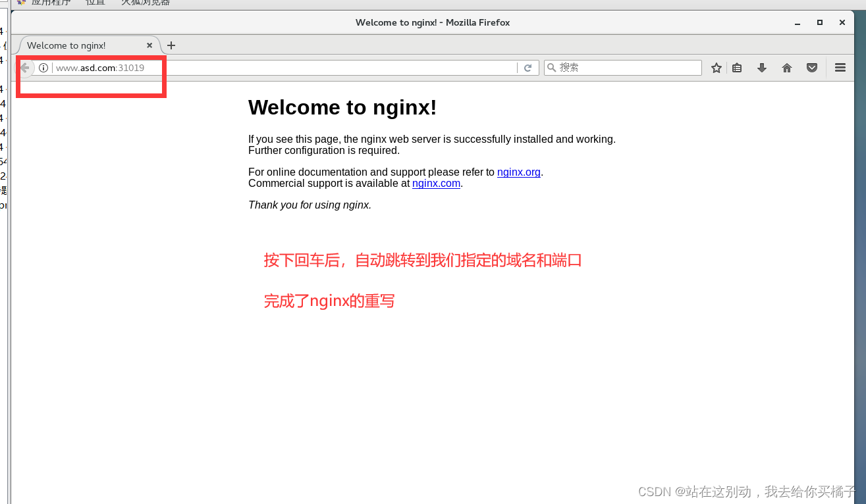Bookmark this page with the star
This screenshot has height=504, width=866.
pos(717,68)
